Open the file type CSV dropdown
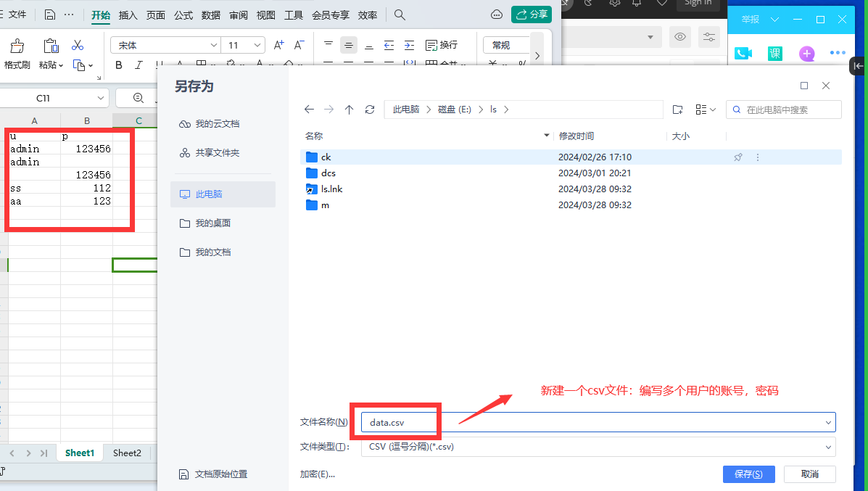Image resolution: width=868 pixels, height=491 pixels. (x=828, y=447)
